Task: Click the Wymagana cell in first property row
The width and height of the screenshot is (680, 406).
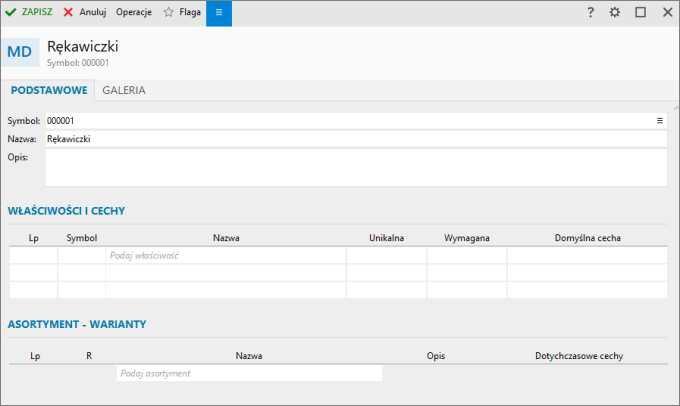Action: point(466,256)
